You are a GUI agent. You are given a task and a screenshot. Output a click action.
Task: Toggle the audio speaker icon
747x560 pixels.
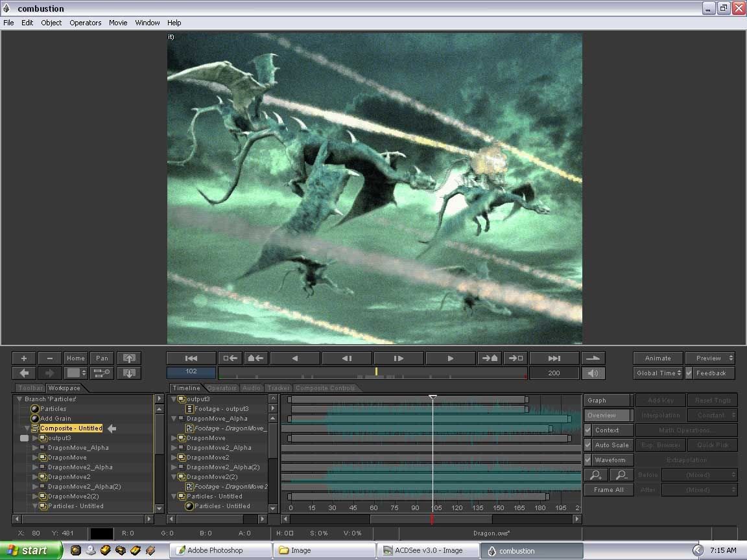[x=593, y=373]
